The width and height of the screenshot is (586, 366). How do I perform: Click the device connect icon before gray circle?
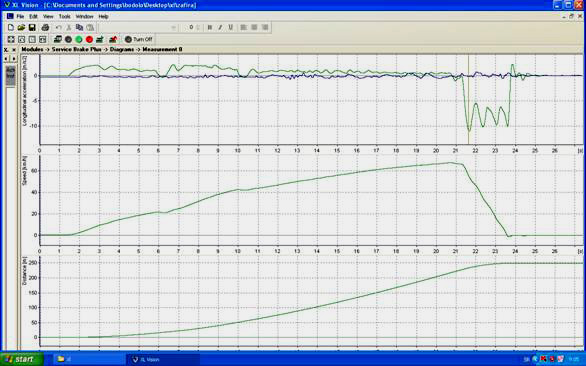click(58, 39)
